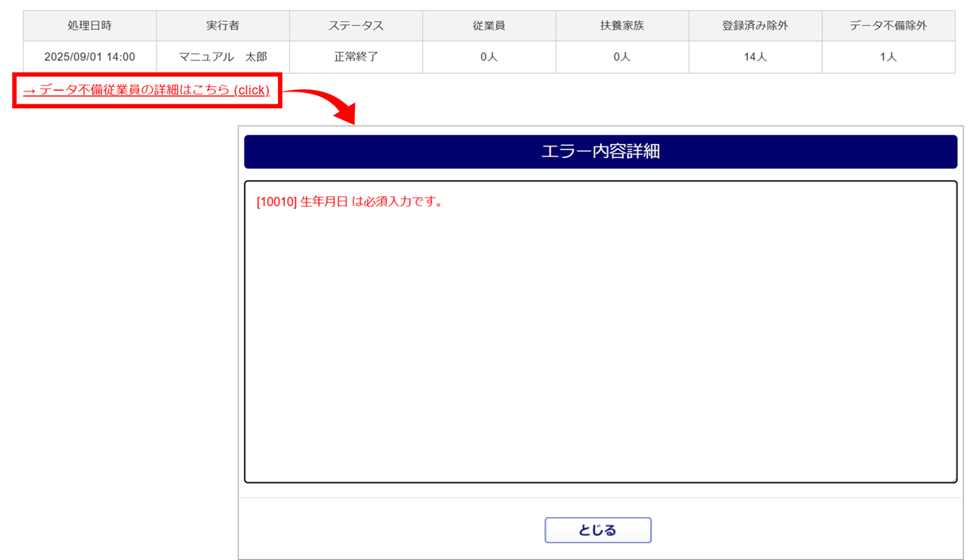Click the 0人 cell under 従業員
977x560 pixels.
[489, 57]
